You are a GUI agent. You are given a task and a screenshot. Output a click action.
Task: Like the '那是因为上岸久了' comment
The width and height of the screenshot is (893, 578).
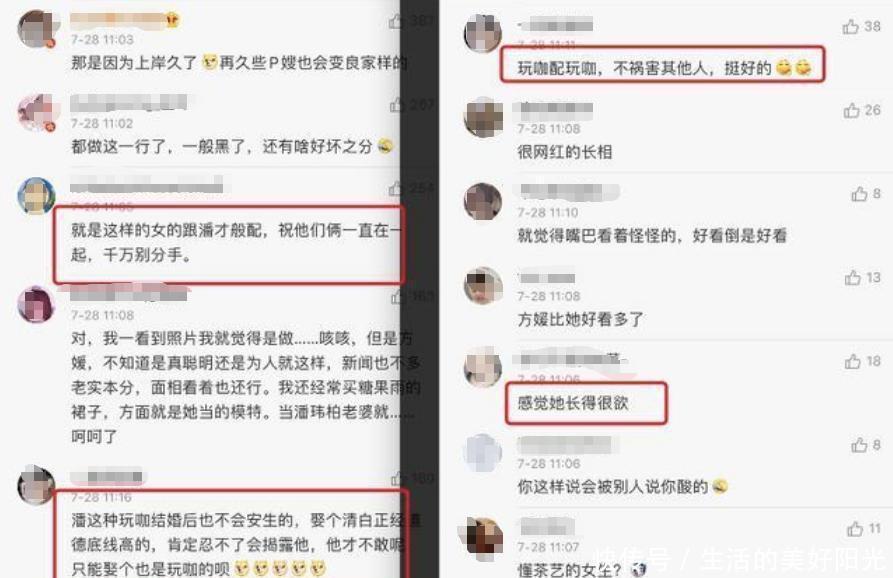pyautogui.click(x=396, y=22)
